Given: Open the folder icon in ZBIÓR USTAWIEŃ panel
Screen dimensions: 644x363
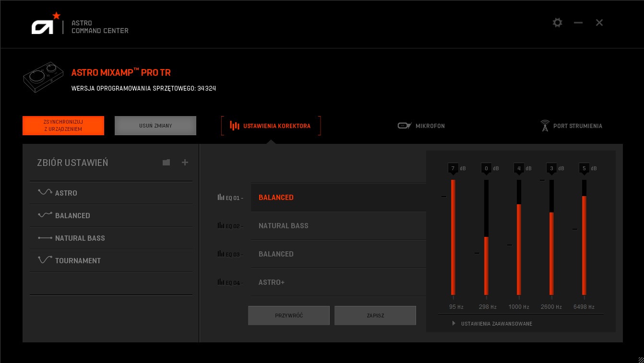Looking at the screenshot, I should click(x=166, y=163).
